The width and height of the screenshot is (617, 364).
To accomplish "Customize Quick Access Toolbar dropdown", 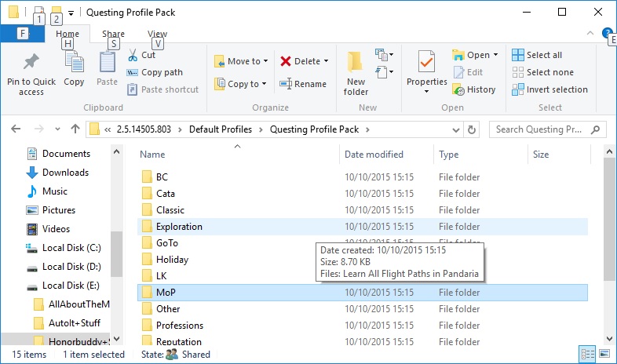I will [71, 13].
